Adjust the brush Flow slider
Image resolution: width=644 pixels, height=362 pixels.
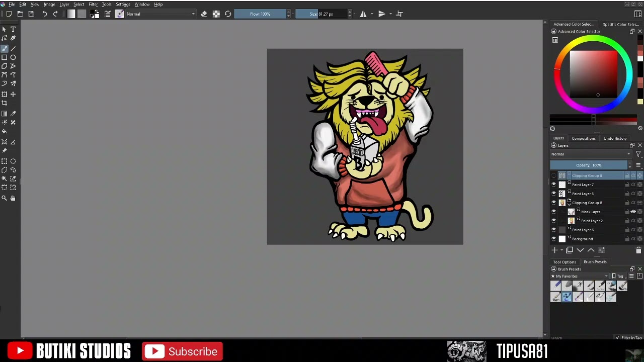click(x=260, y=14)
